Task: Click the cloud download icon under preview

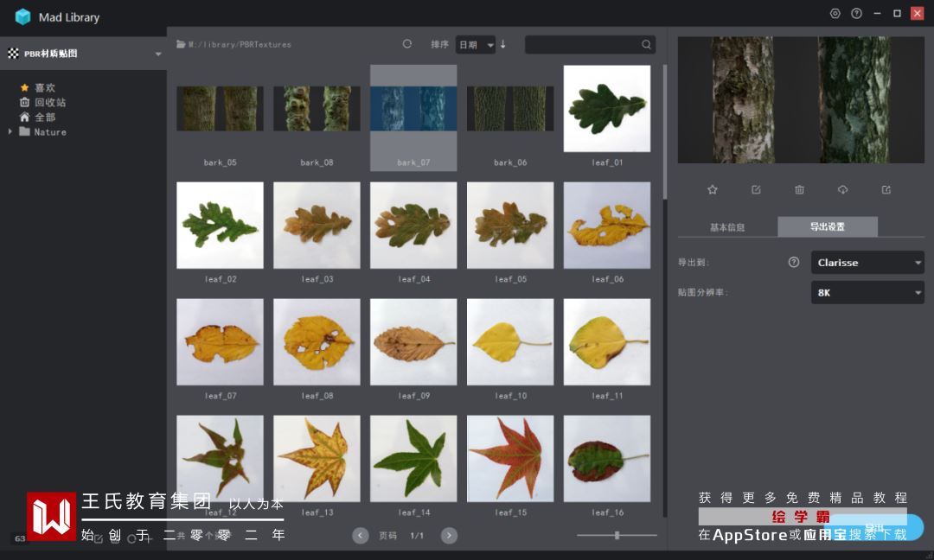Action: (x=843, y=190)
